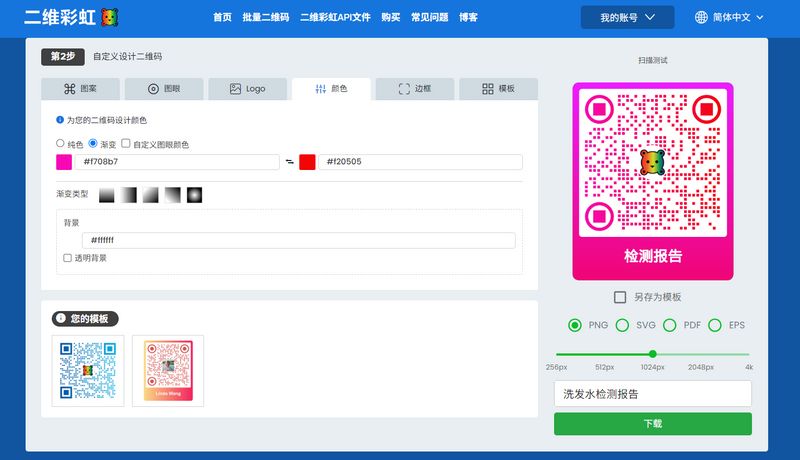Click the #f708b7 color input field
Image resolution: width=800 pixels, height=460 pixels.
coord(177,162)
